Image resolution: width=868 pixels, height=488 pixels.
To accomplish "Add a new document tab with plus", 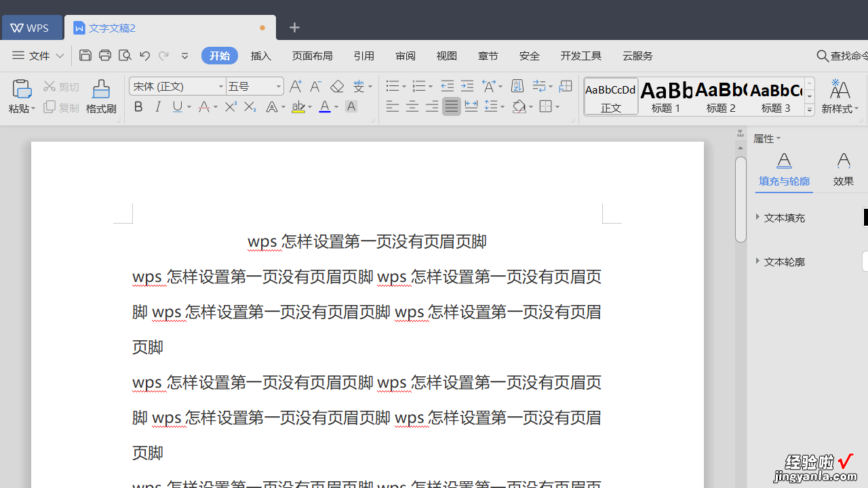I will [294, 28].
